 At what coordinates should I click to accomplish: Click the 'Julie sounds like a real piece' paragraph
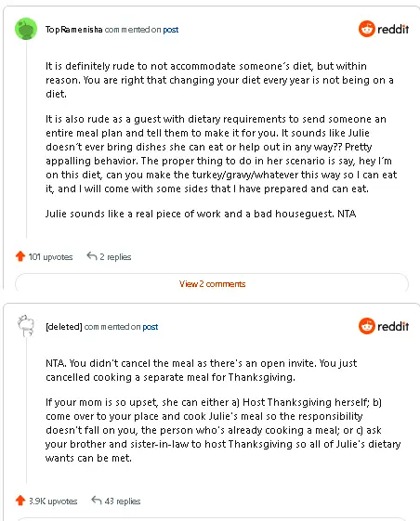click(201, 214)
